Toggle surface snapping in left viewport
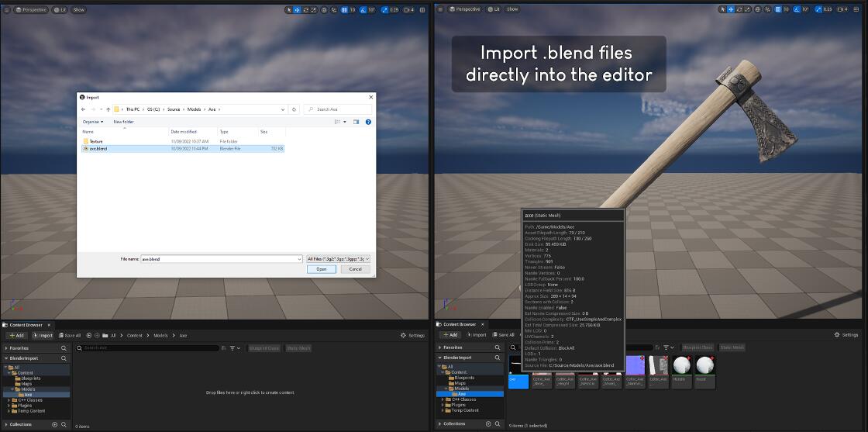 coord(334,9)
